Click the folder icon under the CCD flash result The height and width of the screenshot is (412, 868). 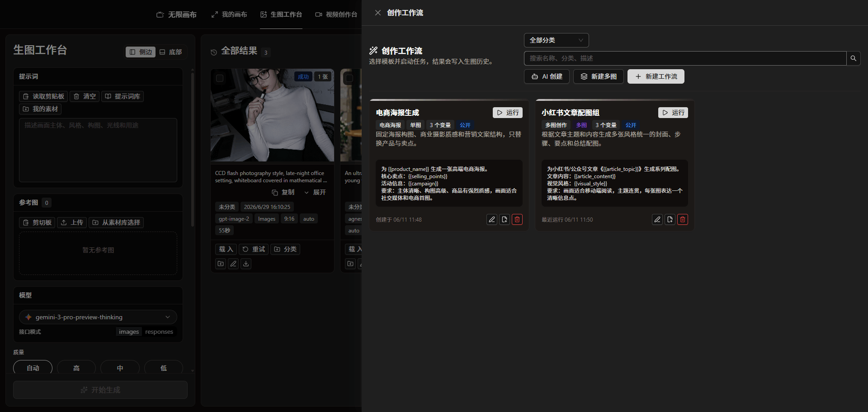tap(221, 264)
